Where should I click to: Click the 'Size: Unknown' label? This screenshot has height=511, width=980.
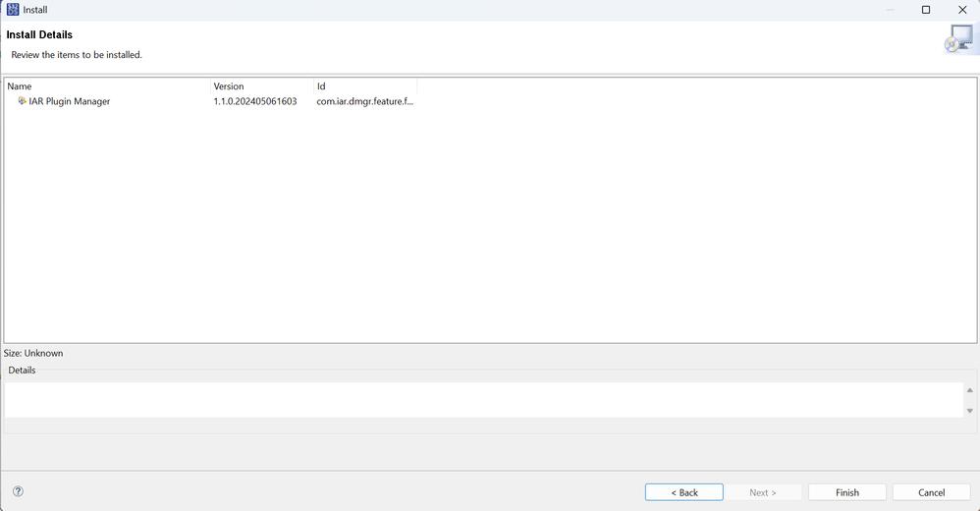tap(33, 353)
